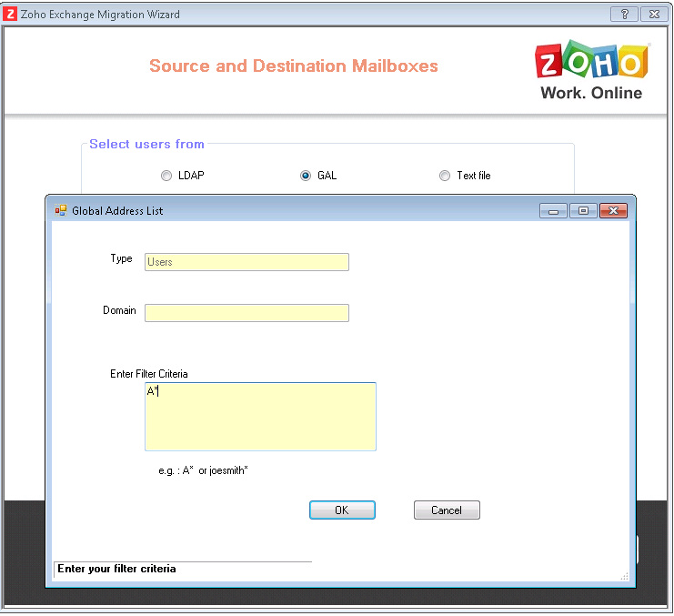Viewport: 674px width, 616px height.
Task: Click the 'Enter your filter criteria' status text
Action: 116,569
